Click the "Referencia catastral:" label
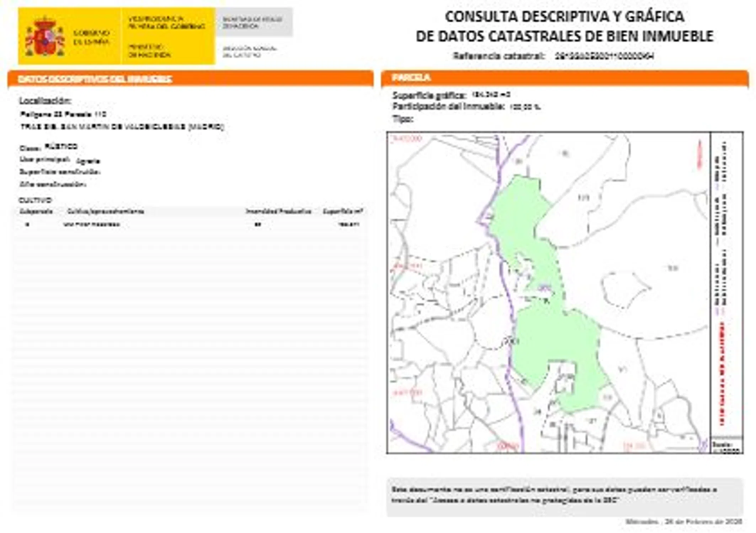The image size is (756, 533). coord(499,56)
